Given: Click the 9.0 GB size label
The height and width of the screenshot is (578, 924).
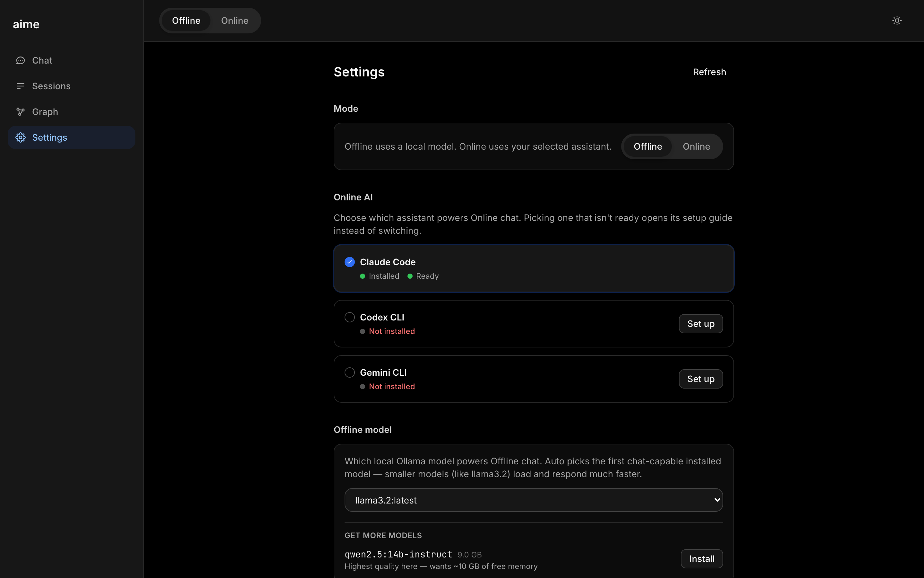Looking at the screenshot, I should pos(470,555).
